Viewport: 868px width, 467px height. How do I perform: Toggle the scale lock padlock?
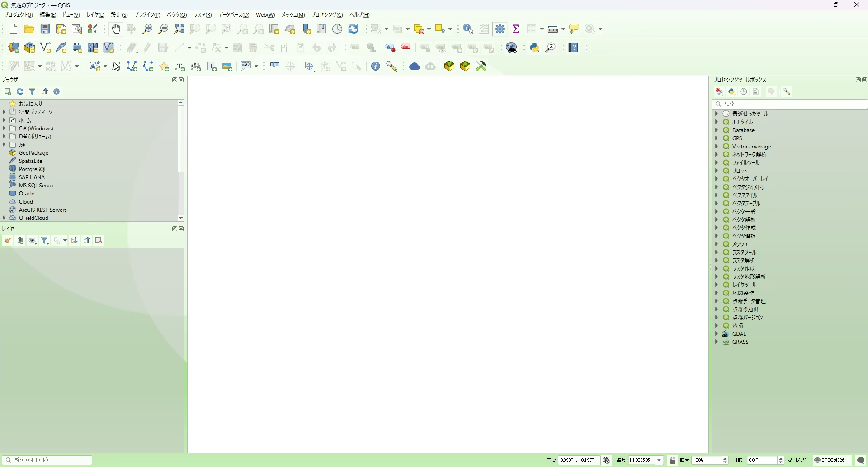(x=673, y=461)
